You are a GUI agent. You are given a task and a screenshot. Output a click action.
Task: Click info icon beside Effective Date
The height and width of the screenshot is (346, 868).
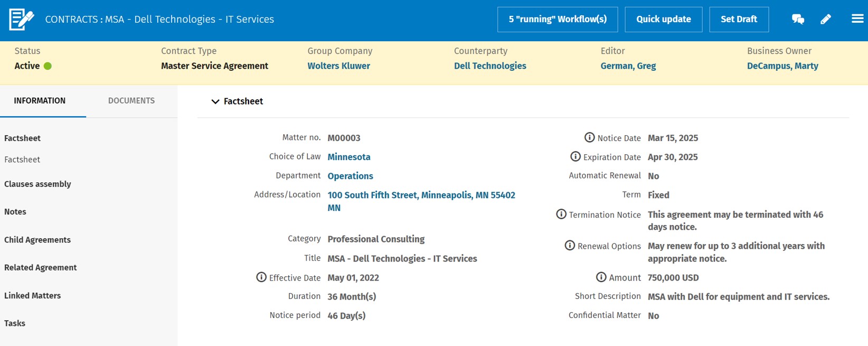pos(261,277)
